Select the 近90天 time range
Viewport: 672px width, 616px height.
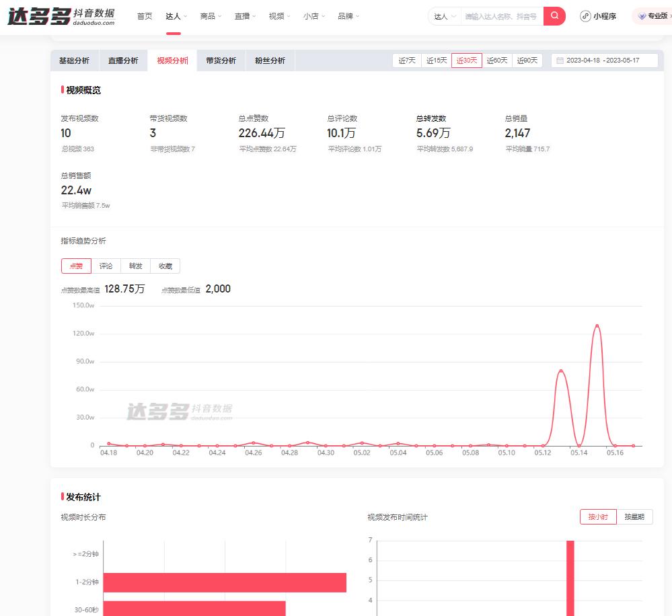click(x=527, y=61)
